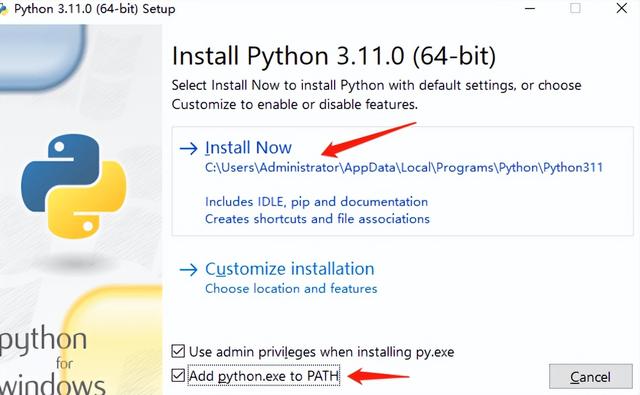
Task: Open the Customize installation option
Action: coord(289,269)
